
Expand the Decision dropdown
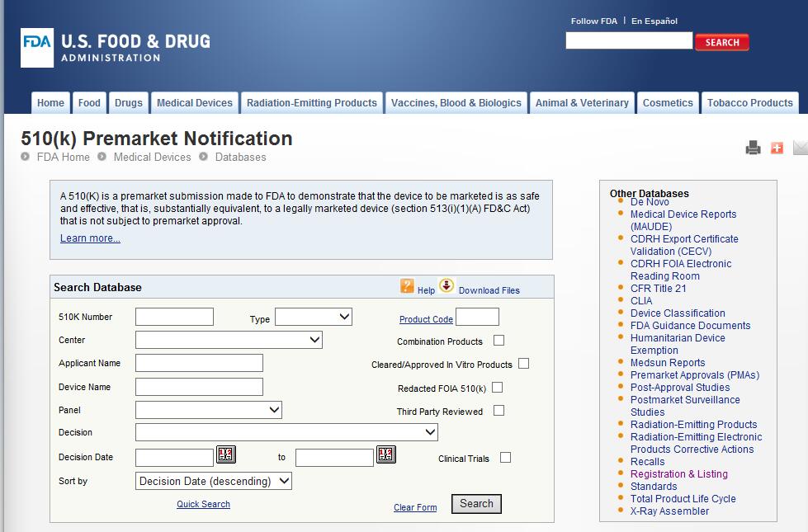[286, 432]
